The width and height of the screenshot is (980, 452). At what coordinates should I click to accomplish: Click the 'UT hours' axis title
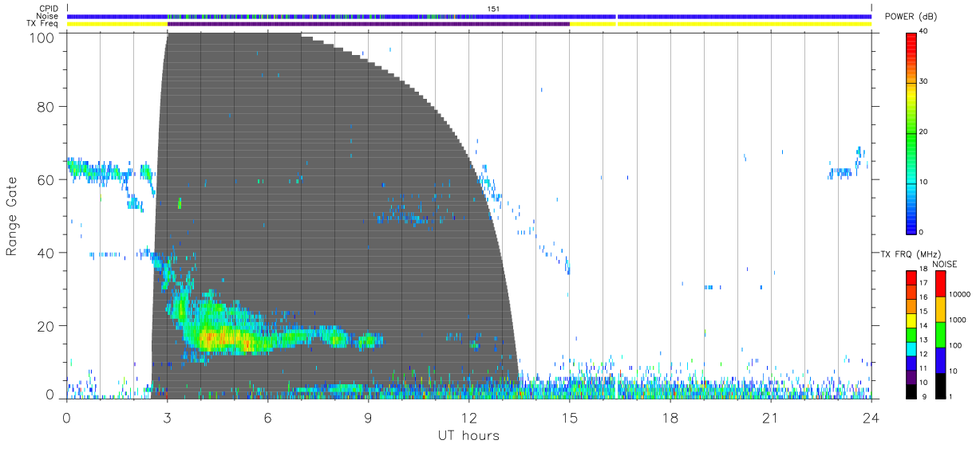tap(468, 435)
